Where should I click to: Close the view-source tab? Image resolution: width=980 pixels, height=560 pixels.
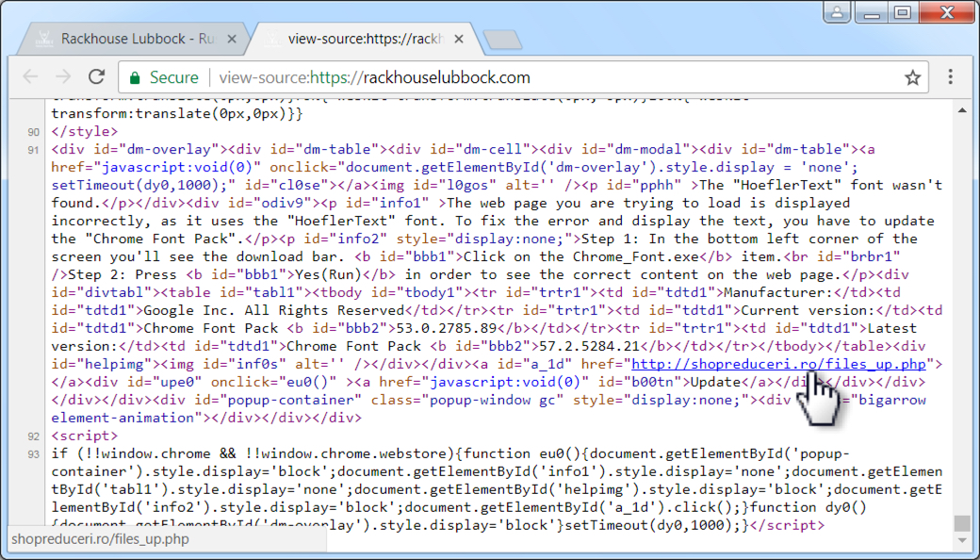[458, 39]
